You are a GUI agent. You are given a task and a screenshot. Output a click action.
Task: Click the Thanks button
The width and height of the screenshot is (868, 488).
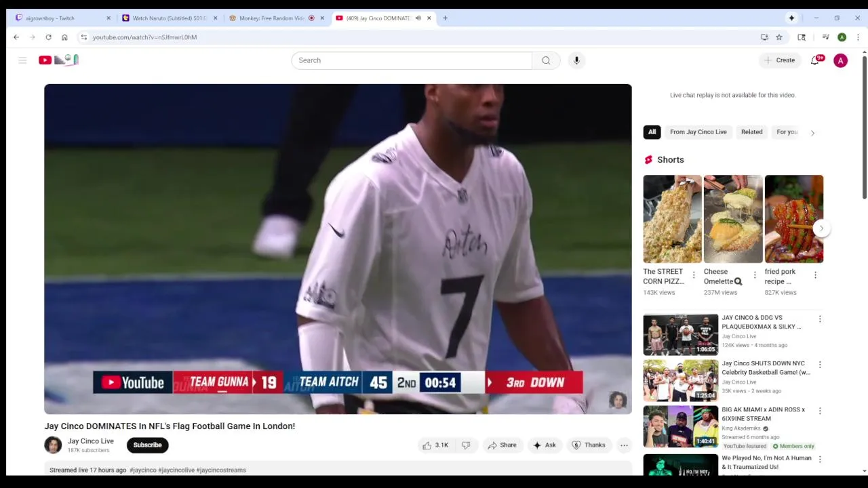[x=588, y=445]
